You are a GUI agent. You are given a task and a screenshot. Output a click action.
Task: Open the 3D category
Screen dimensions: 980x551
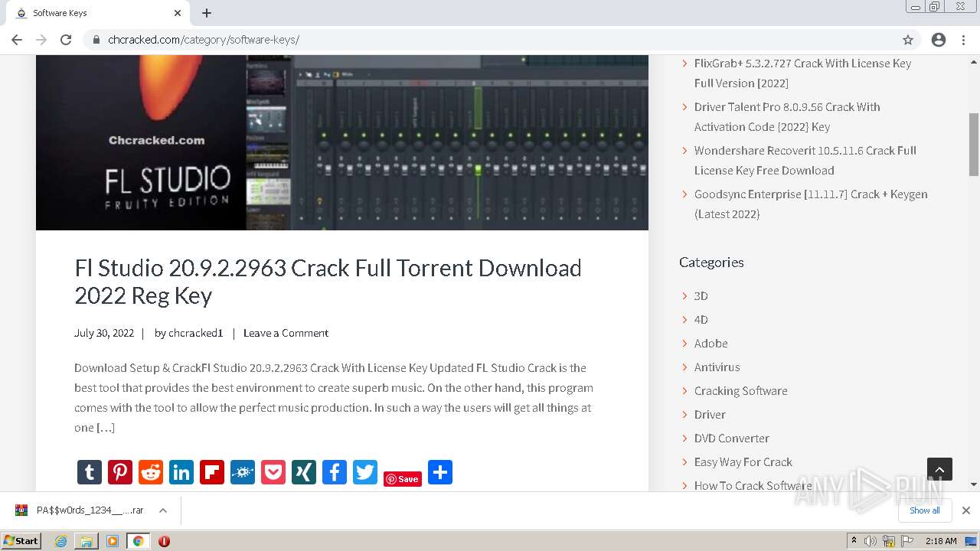click(x=701, y=296)
